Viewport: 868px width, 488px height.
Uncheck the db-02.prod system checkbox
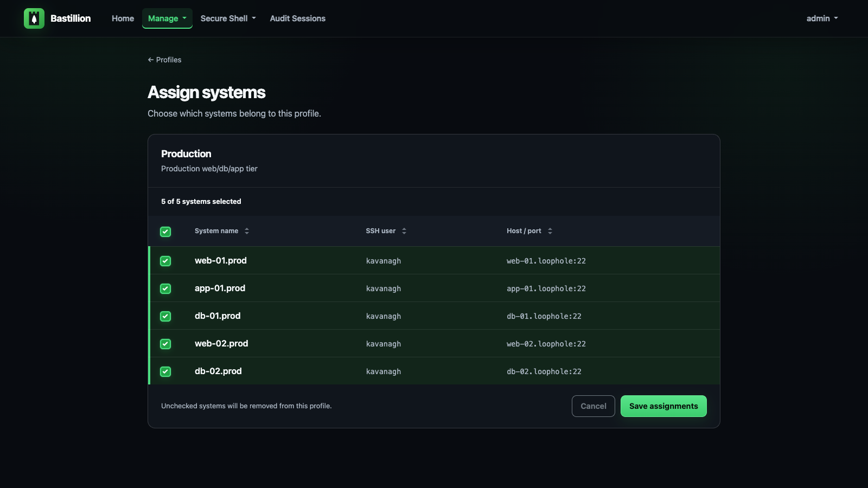coord(165,371)
